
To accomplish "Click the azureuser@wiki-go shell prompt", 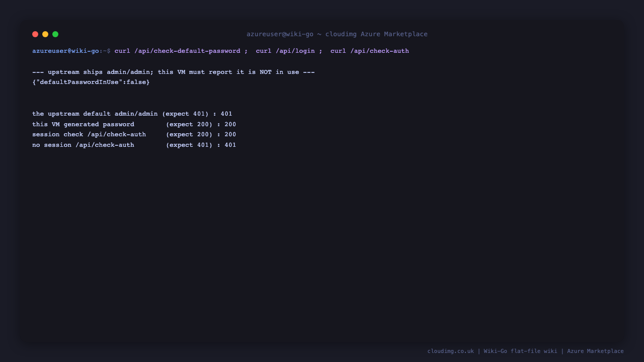I will pyautogui.click(x=71, y=51).
